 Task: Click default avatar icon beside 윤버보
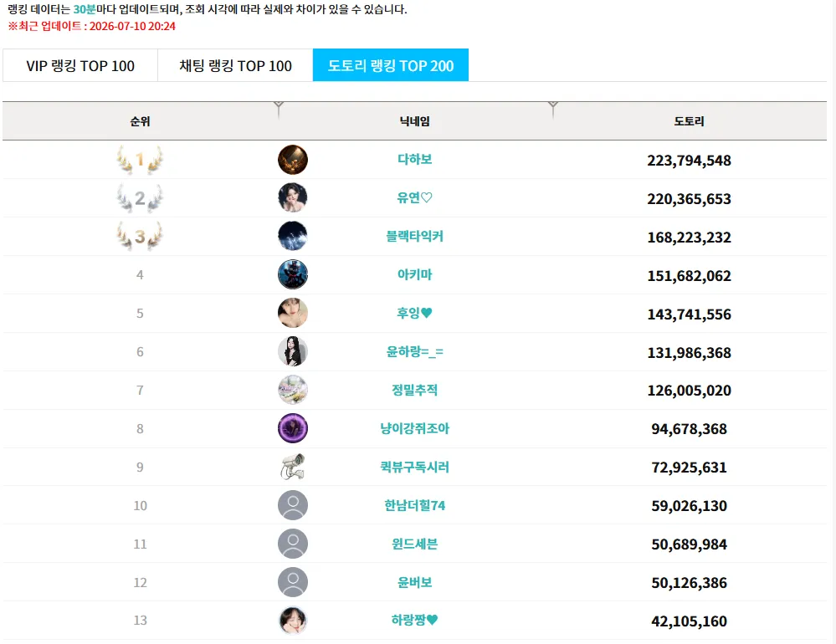coord(293,582)
